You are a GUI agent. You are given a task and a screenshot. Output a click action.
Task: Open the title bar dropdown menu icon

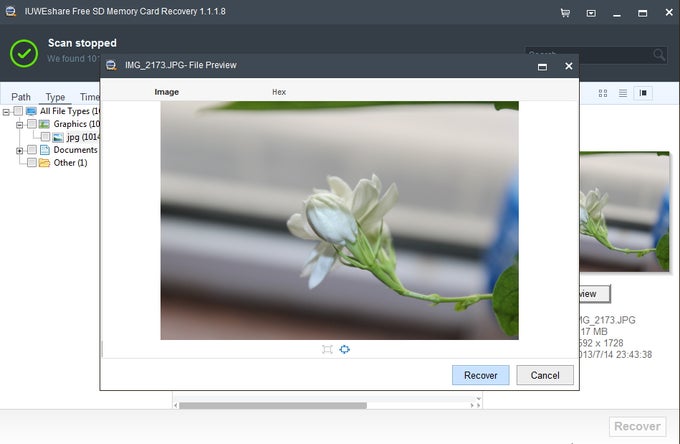point(591,13)
